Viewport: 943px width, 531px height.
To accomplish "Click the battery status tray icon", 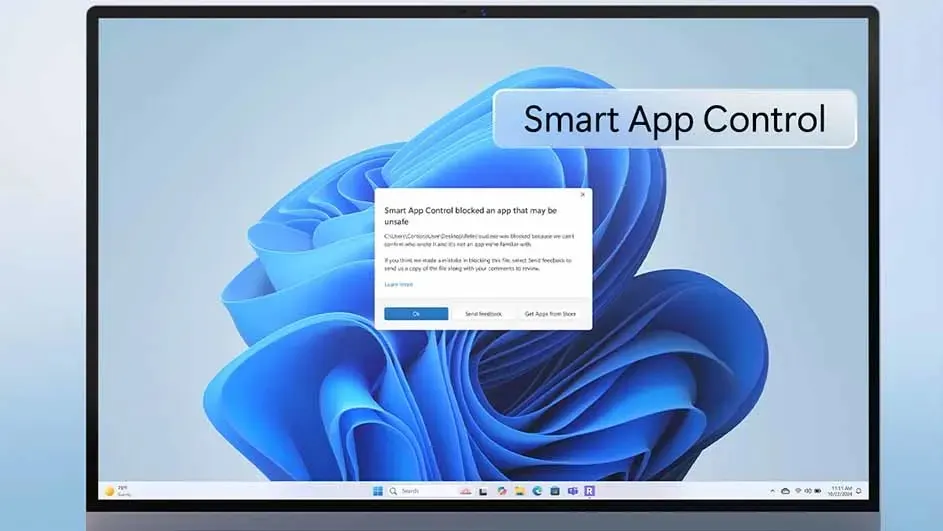I will 818,491.
